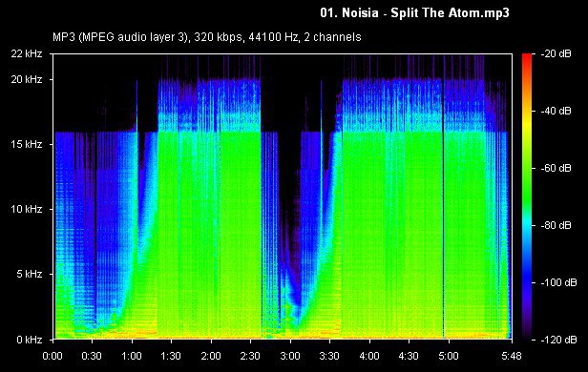This screenshot has height=372, width=588.
Task: Click the '4:00' time axis label
Action: pyautogui.click(x=369, y=356)
